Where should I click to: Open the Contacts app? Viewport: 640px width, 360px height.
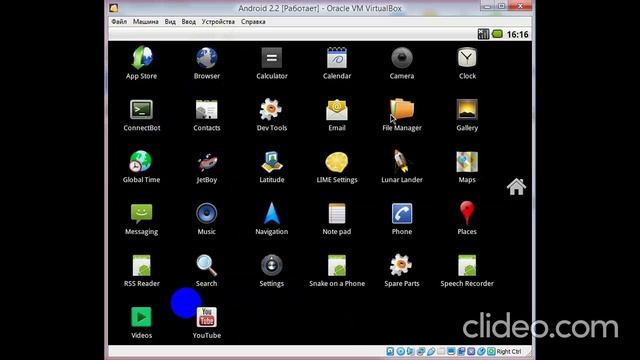(207, 115)
